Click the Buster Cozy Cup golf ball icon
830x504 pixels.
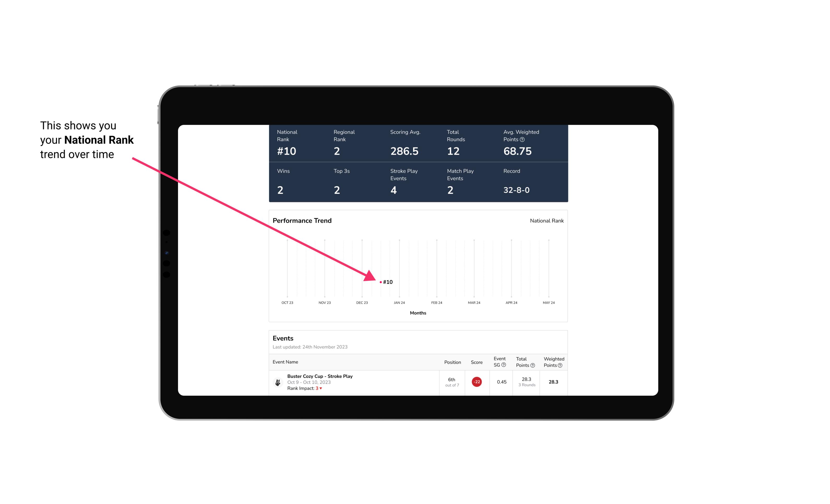pos(277,381)
